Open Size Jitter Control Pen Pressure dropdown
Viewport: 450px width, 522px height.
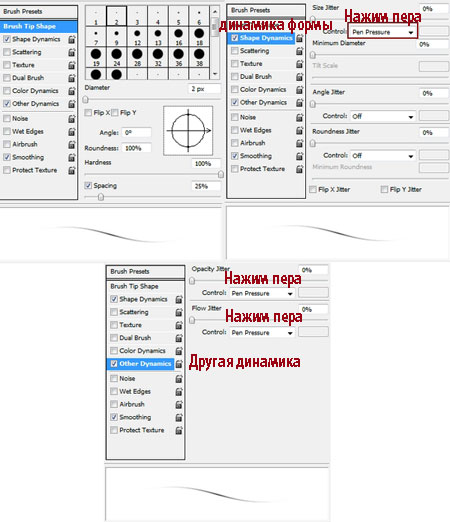click(383, 32)
